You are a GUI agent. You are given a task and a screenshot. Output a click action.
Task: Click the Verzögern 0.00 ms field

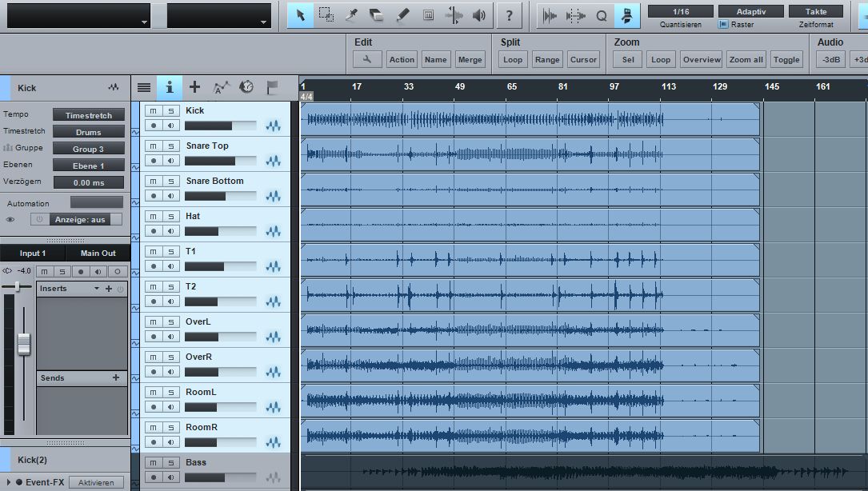89,182
